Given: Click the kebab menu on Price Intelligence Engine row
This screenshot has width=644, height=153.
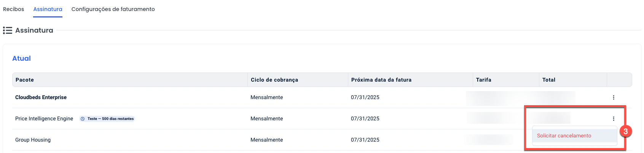Looking at the screenshot, I should pyautogui.click(x=613, y=119).
